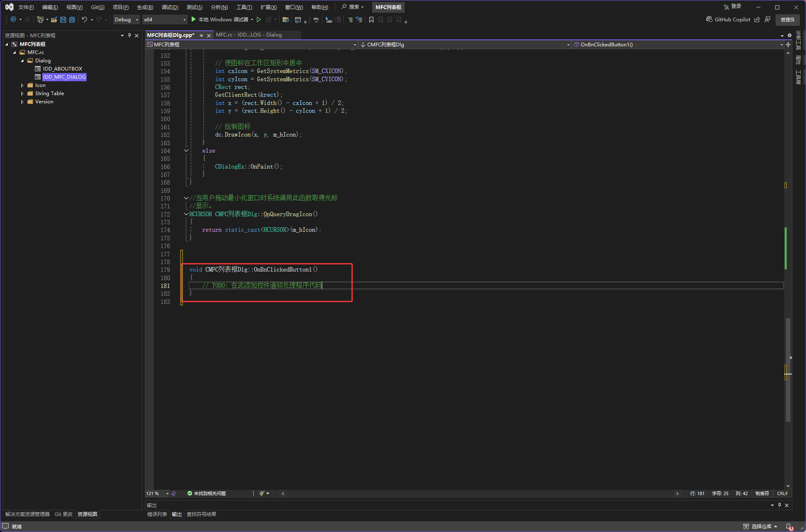Toggle pin on MFC列表框Dlg.cpp tab
The width and height of the screenshot is (806, 532).
(x=201, y=36)
